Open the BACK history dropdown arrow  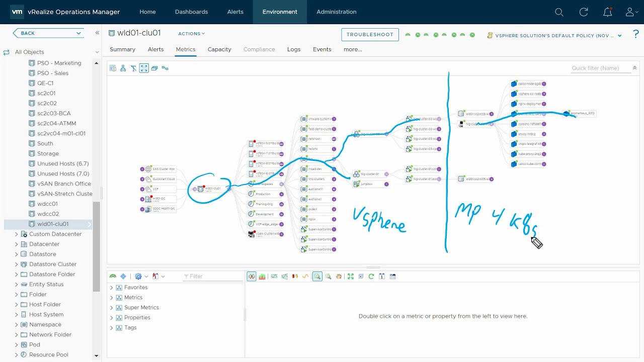click(79, 33)
